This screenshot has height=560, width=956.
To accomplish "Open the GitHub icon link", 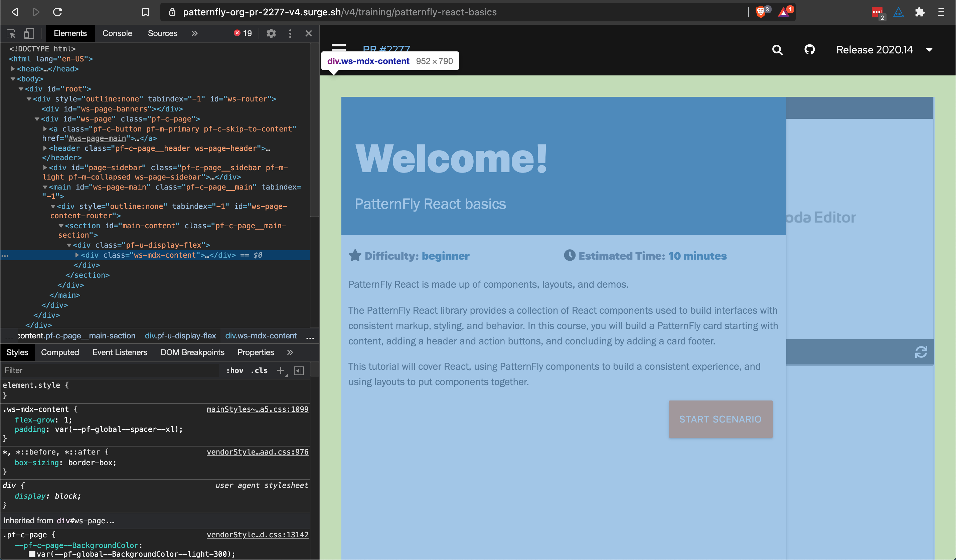I will click(x=810, y=50).
